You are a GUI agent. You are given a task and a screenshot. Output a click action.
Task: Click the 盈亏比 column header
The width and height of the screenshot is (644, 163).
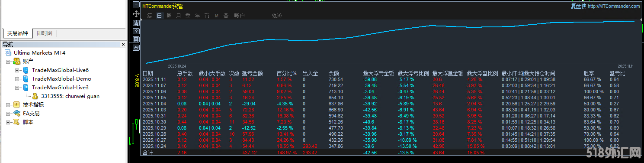coord(617,74)
